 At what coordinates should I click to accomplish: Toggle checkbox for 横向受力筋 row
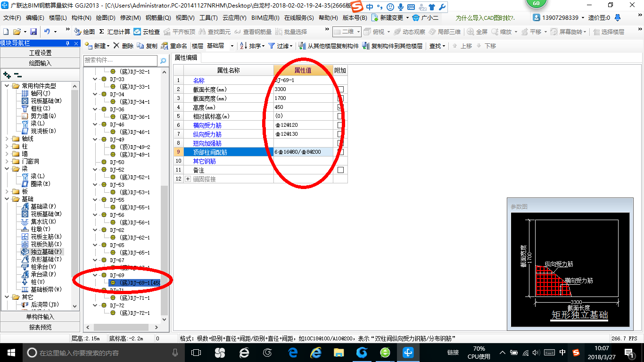pyautogui.click(x=340, y=125)
